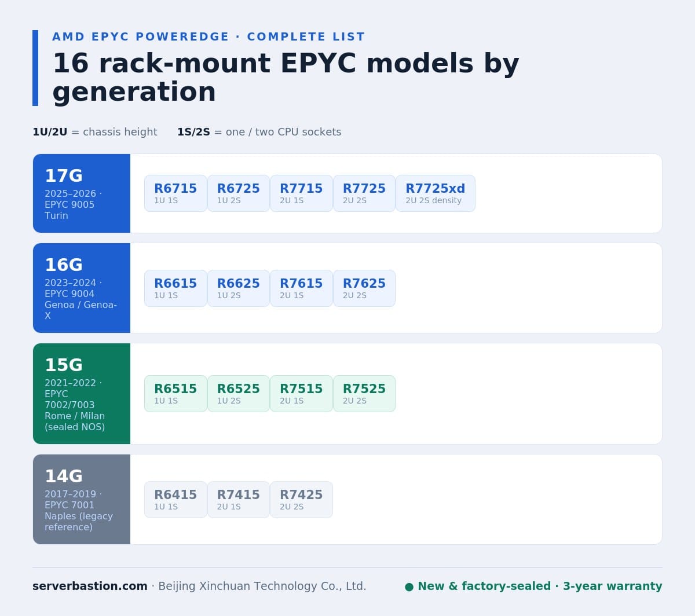Select the R7725 2U 2S model chip

point(364,193)
